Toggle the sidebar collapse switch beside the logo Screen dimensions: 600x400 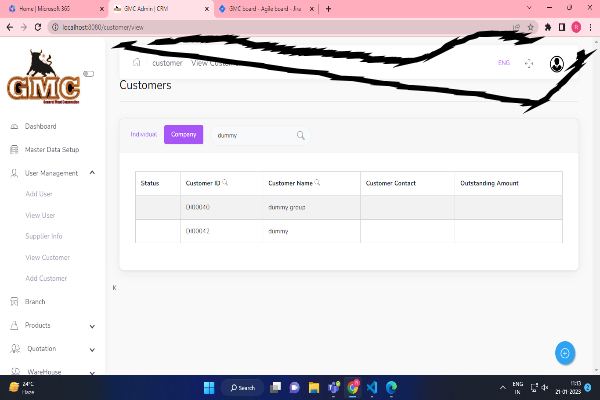pos(88,73)
